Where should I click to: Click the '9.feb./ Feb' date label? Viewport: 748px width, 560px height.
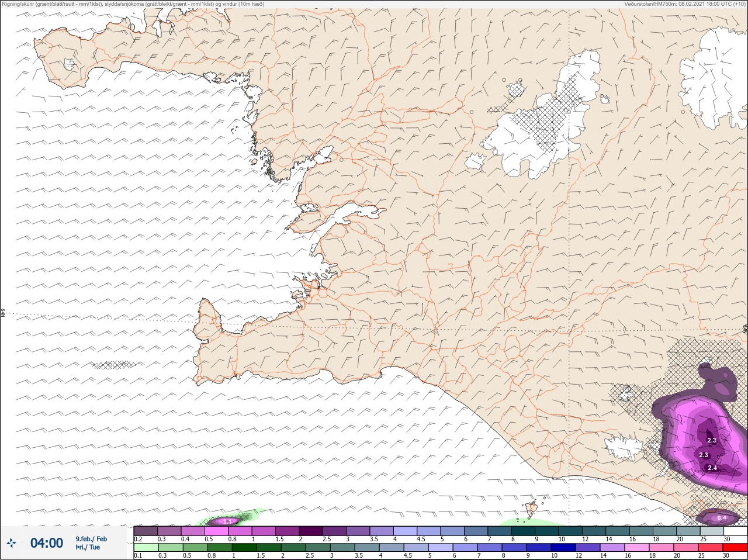(91, 538)
